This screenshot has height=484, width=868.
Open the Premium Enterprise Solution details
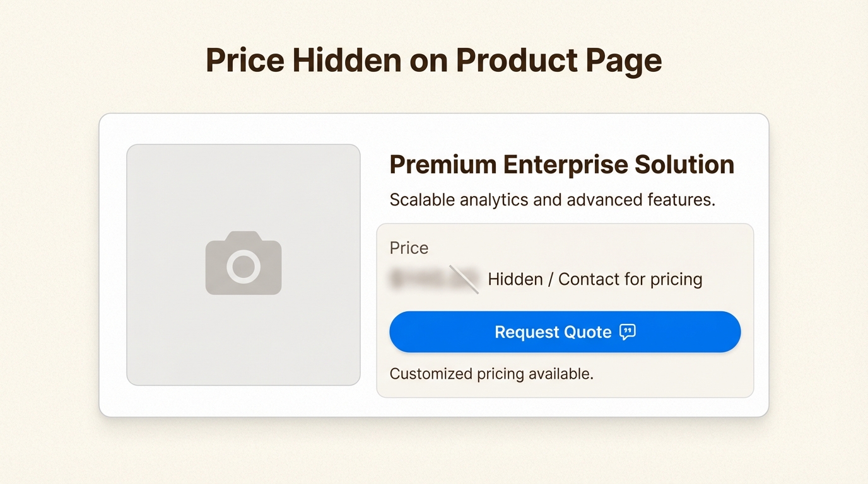click(561, 164)
